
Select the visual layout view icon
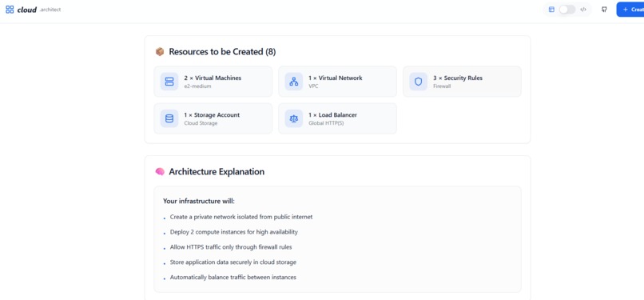click(551, 10)
